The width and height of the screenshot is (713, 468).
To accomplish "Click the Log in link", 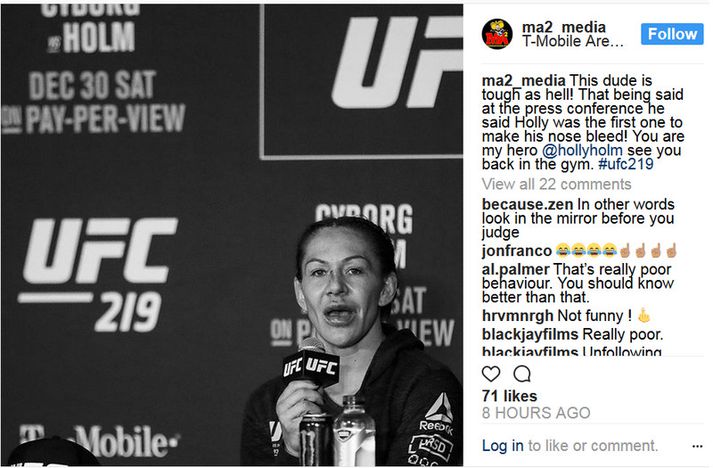I will 502,446.
